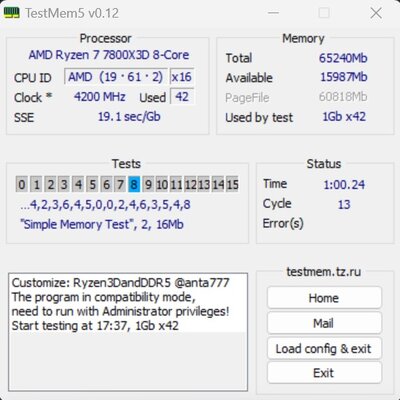Click the 19.1 sec/Gb SSE value
Screen dimensions: 400x400
(x=129, y=117)
